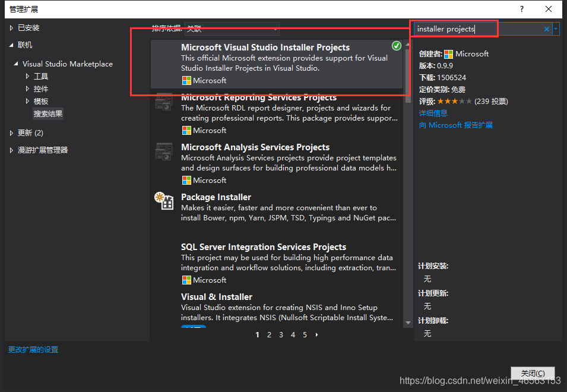Click the version 0.9.9 text
The height and width of the screenshot is (392, 567).
[x=445, y=66]
